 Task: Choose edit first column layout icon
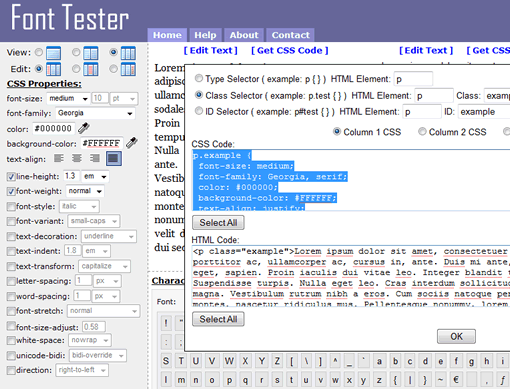[53, 69]
